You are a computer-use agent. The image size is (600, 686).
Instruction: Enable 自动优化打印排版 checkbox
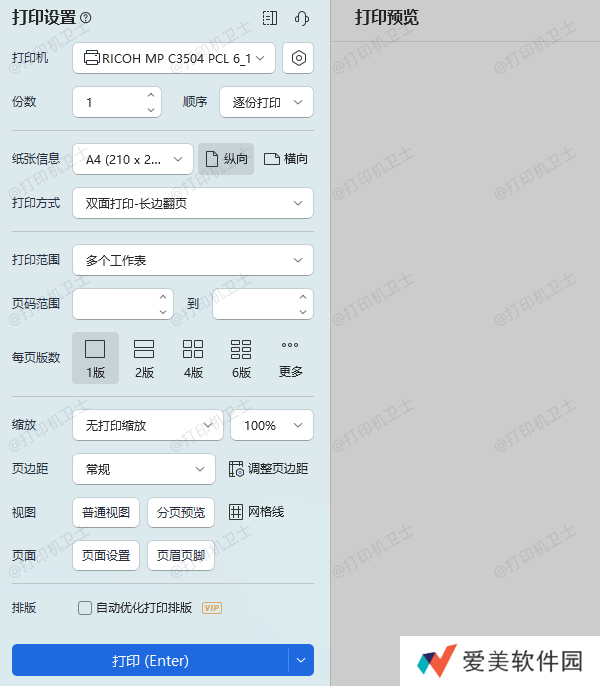[x=85, y=607]
